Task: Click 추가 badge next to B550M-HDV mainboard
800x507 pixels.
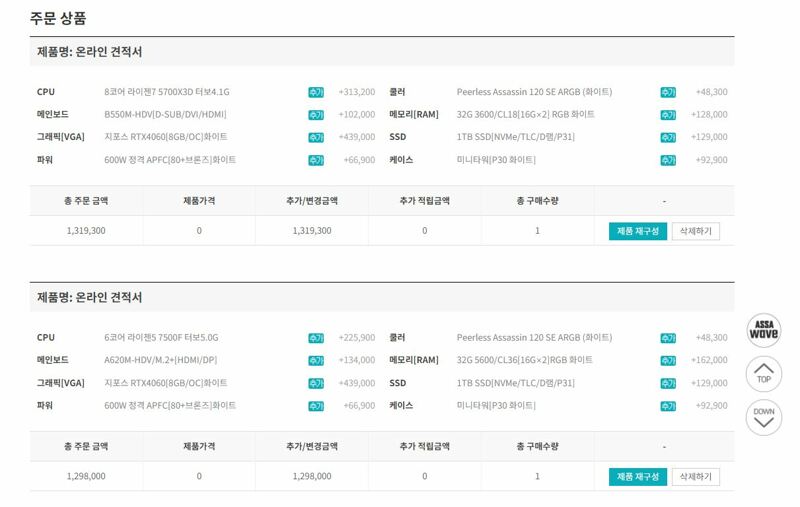Action: [x=316, y=115]
